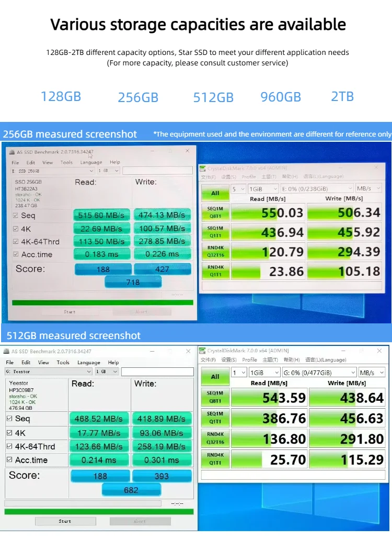
Task: Open View menu in 512GB AS SSD window
Action: tap(43, 362)
